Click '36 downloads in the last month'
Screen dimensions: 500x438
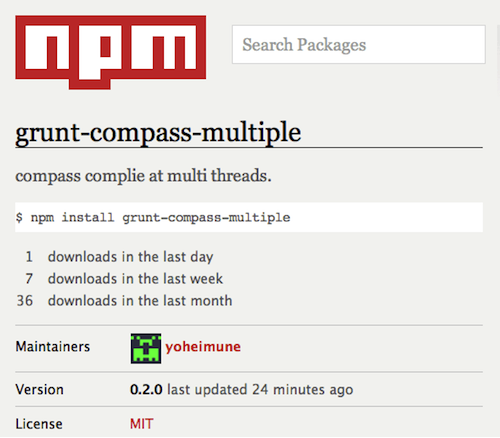click(x=124, y=301)
